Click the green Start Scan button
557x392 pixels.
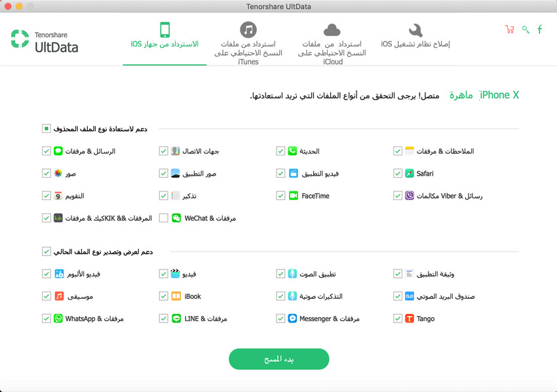pyautogui.click(x=279, y=359)
